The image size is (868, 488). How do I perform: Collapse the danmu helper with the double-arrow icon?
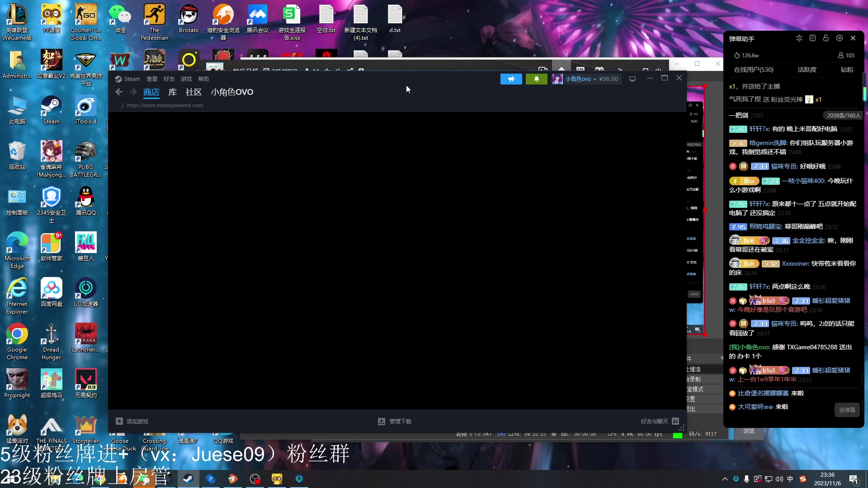coord(799,38)
